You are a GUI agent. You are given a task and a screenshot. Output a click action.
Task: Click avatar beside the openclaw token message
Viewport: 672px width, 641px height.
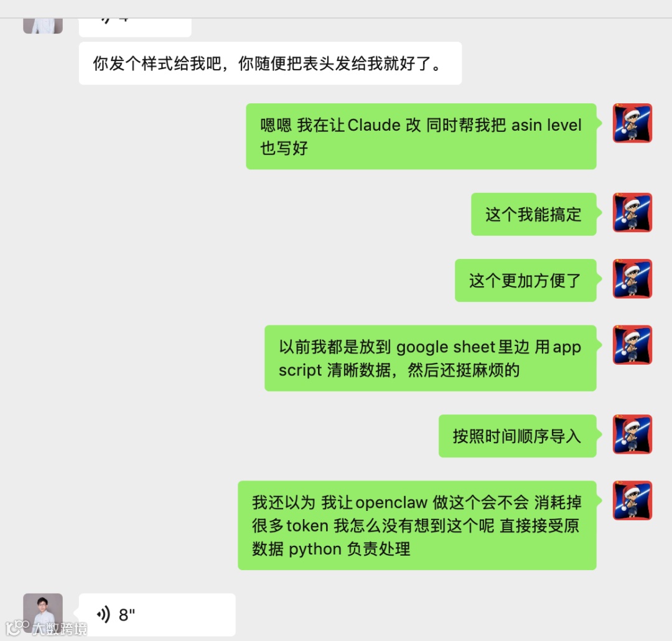click(632, 500)
